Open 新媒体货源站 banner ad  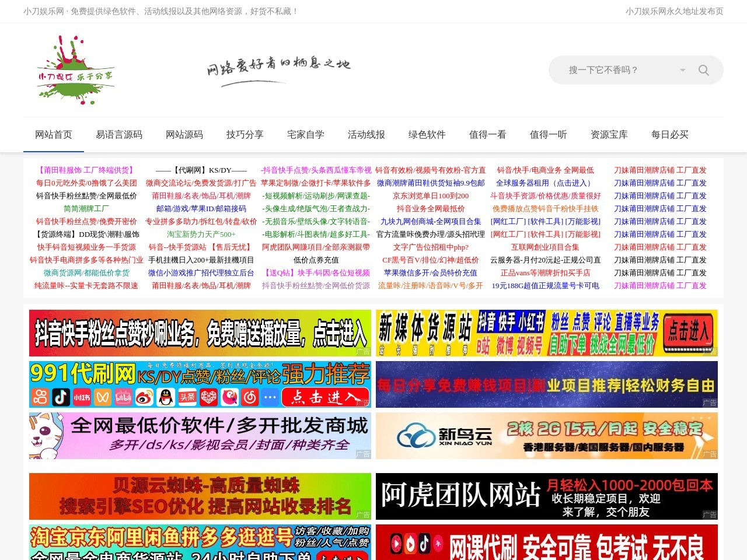(x=547, y=333)
